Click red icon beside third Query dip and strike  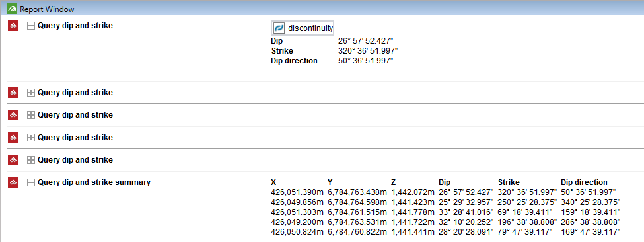click(x=13, y=115)
